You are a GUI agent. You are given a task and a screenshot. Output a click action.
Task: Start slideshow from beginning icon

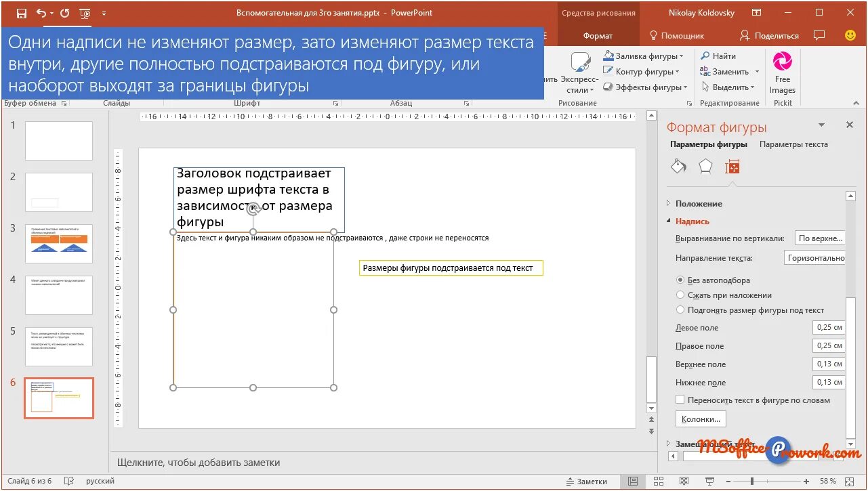pos(85,13)
